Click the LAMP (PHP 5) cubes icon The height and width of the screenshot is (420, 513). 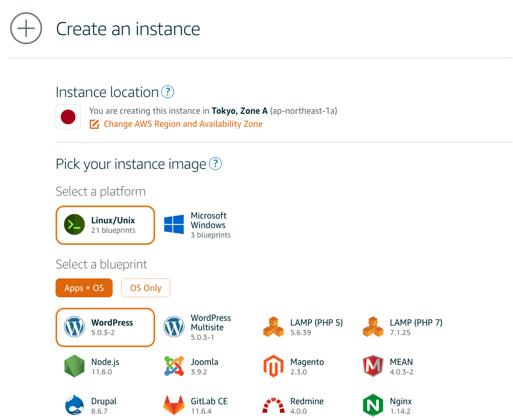[x=274, y=327]
